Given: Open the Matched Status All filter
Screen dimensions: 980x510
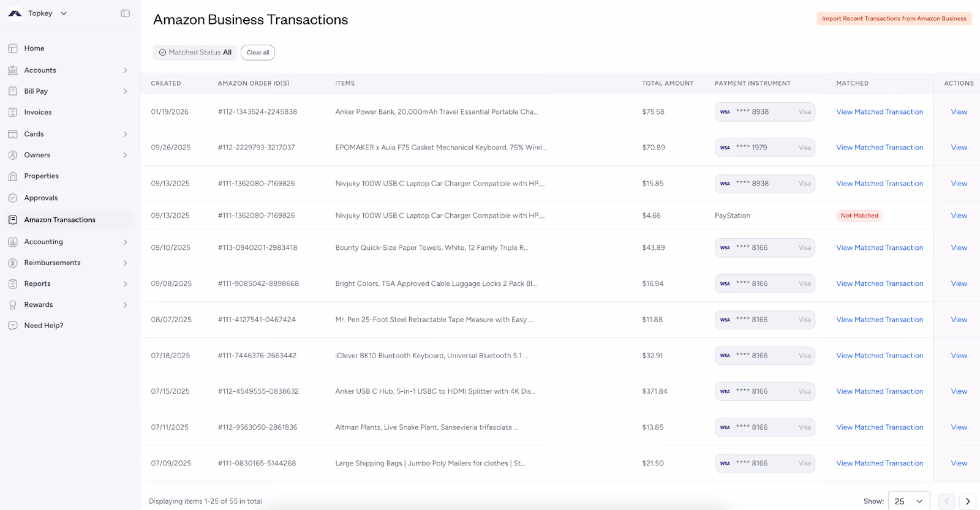Looking at the screenshot, I should click(x=195, y=53).
